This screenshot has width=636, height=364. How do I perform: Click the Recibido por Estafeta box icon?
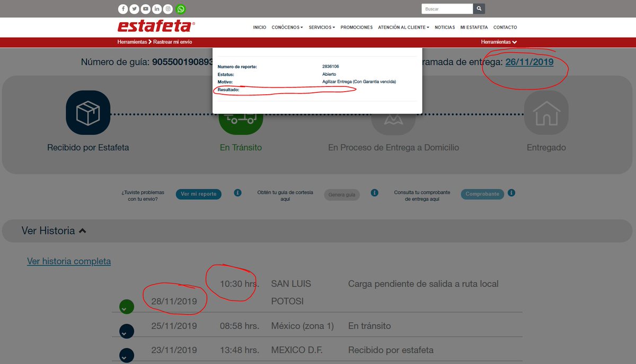(88, 112)
